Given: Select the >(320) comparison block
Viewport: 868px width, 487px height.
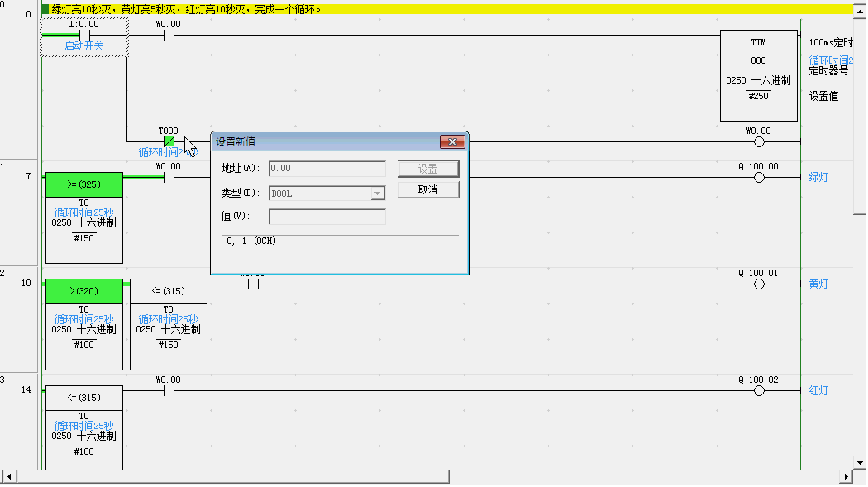Looking at the screenshot, I should (84, 324).
